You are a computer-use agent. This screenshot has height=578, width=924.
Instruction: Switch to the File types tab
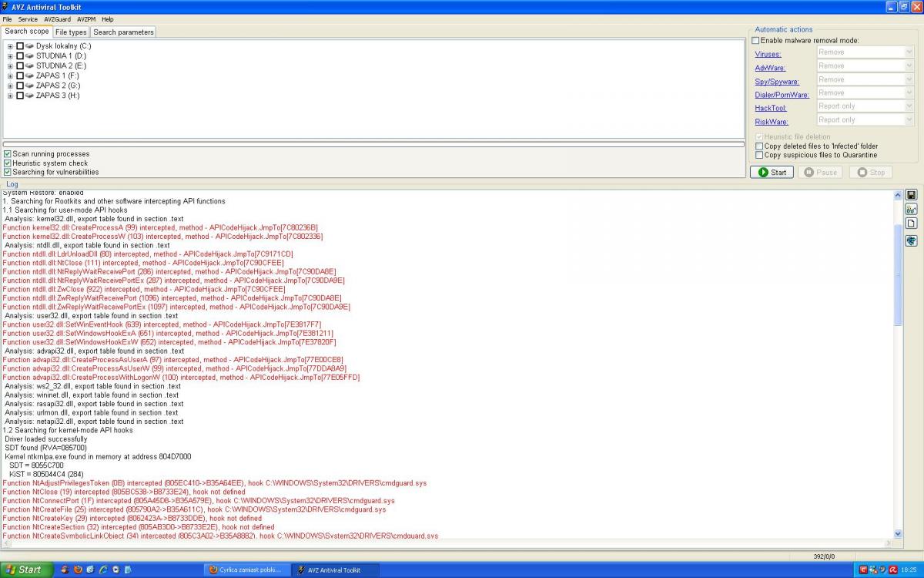pos(71,32)
